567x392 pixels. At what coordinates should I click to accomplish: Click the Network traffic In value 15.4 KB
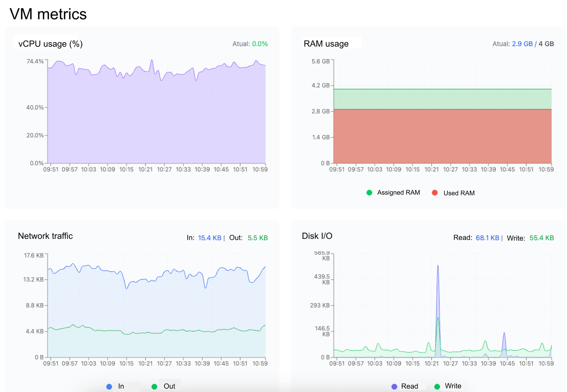(x=209, y=238)
